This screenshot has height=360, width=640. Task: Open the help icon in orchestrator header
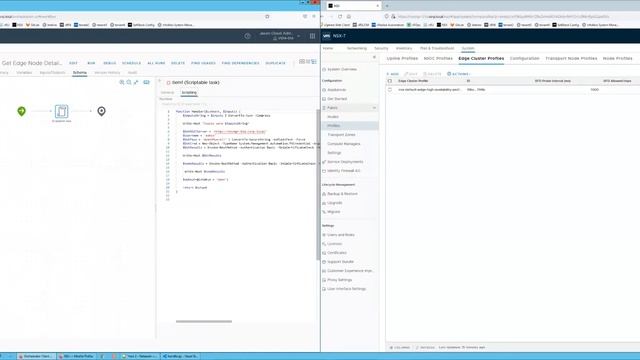tap(247, 36)
